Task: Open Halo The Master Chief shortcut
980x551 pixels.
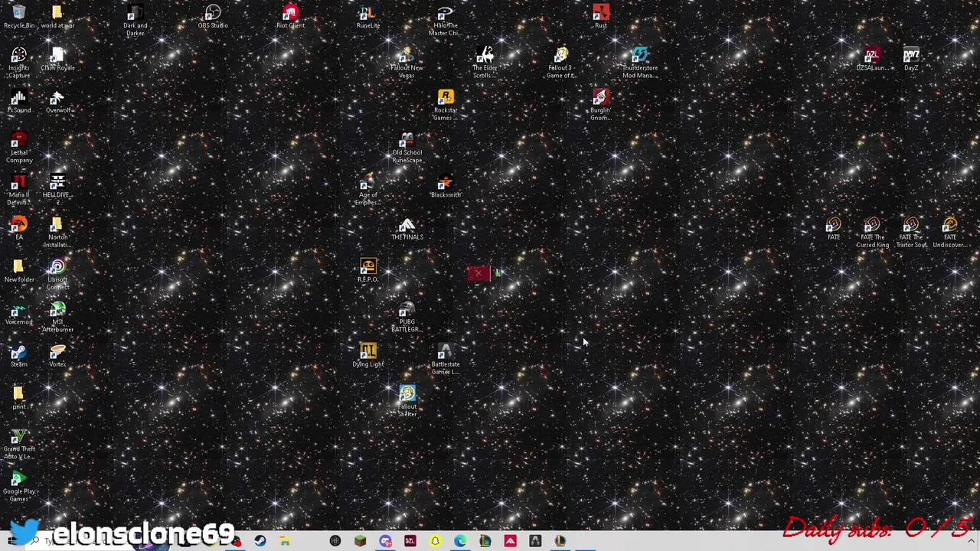Action: click(445, 20)
